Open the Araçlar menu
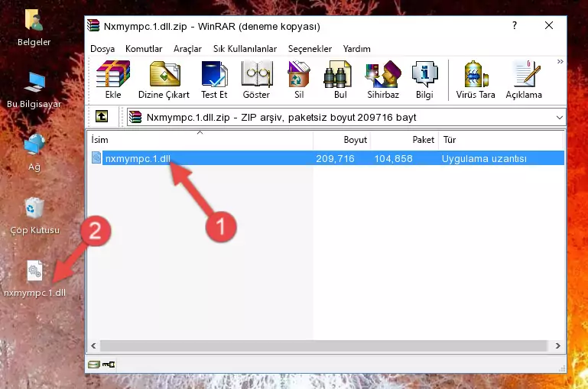The width and height of the screenshot is (588, 389). pos(187,49)
